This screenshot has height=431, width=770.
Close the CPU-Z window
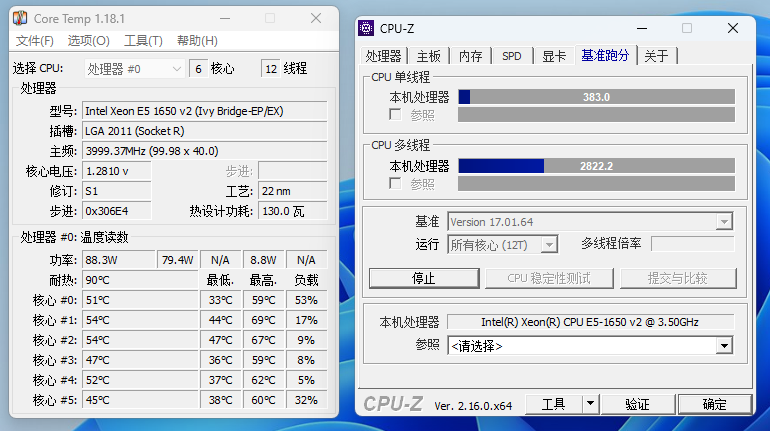733,28
